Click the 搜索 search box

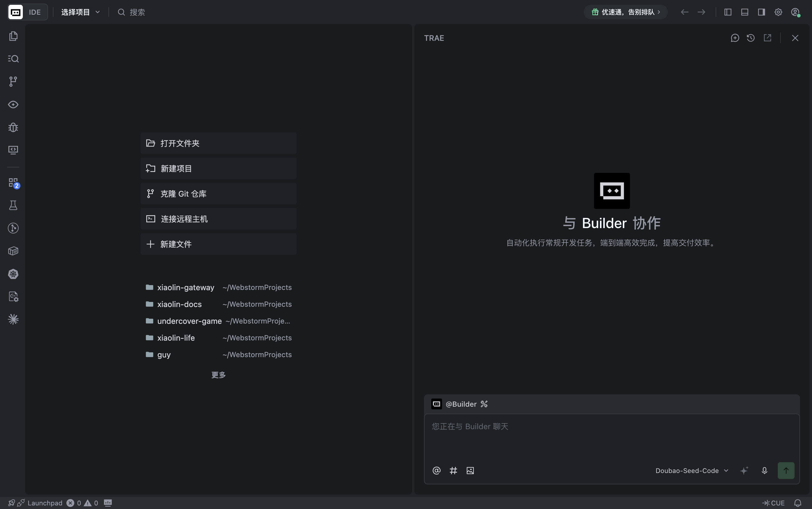pos(131,12)
